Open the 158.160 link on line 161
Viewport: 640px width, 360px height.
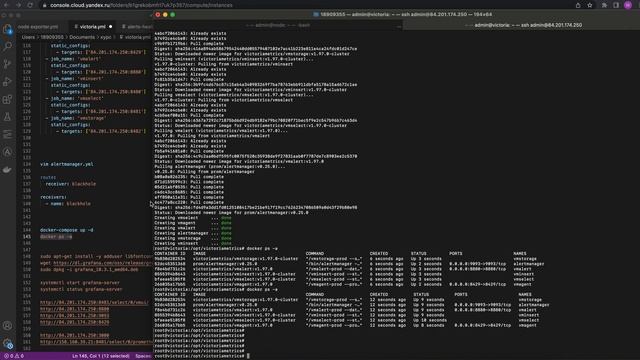(x=96, y=342)
